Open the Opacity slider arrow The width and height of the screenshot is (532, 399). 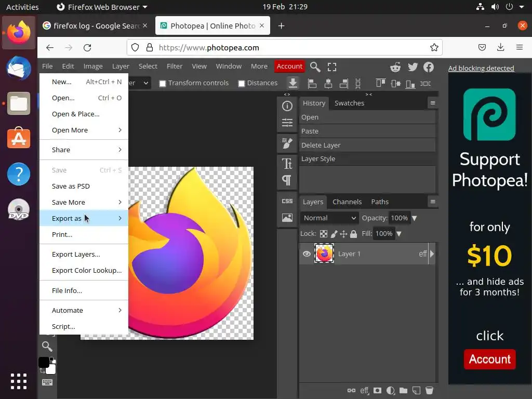[414, 218]
